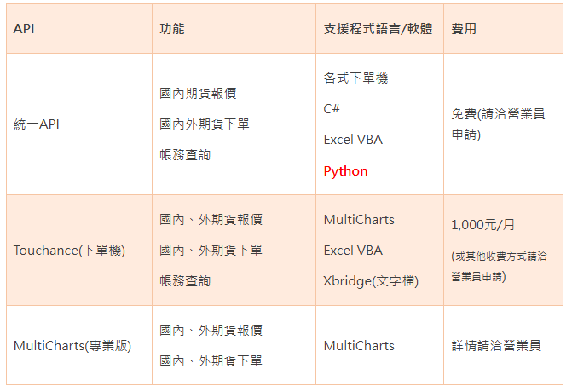
Task: Click the Touchance(下單機) row label
Action: pyautogui.click(x=69, y=251)
